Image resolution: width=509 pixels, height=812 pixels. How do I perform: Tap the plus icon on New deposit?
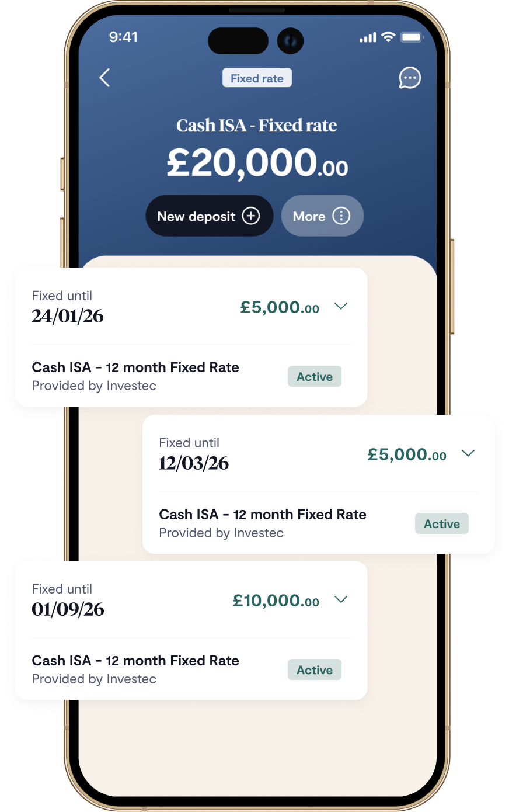point(251,216)
